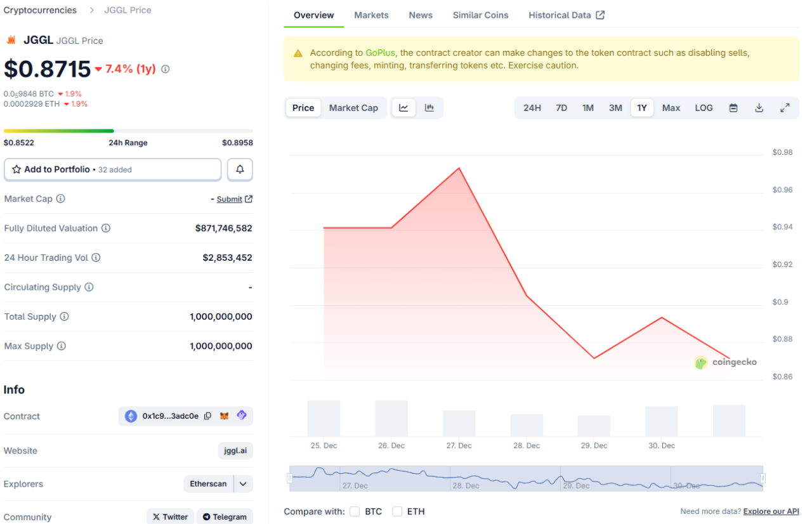Screen dimensions: 812x524
Task: Add token to MetaMask via fox icon
Action: pyautogui.click(x=225, y=416)
